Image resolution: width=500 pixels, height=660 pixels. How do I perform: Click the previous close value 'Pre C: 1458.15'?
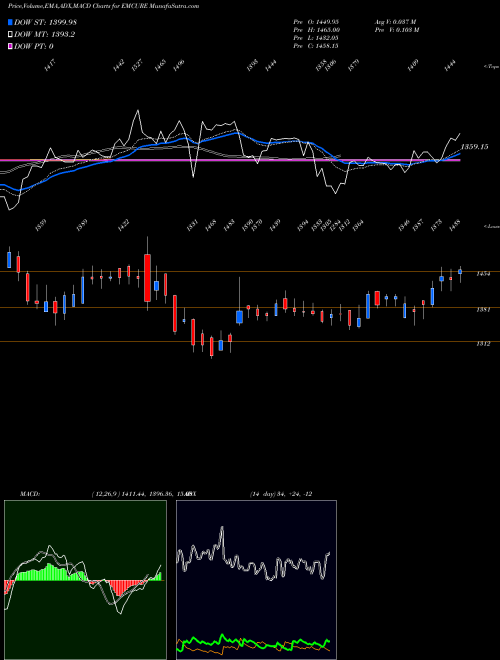tap(316, 46)
